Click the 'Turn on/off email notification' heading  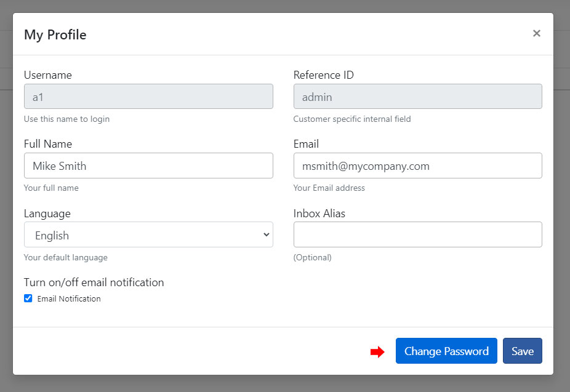tap(94, 282)
